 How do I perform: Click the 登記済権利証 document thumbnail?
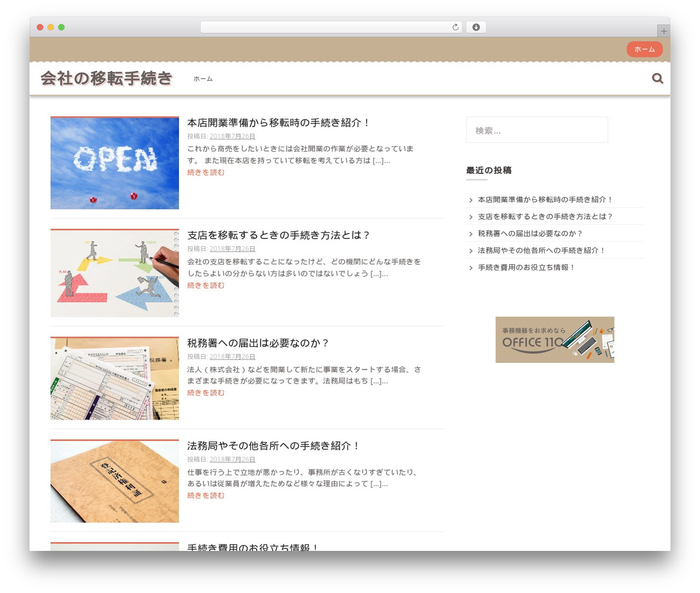pos(115,481)
